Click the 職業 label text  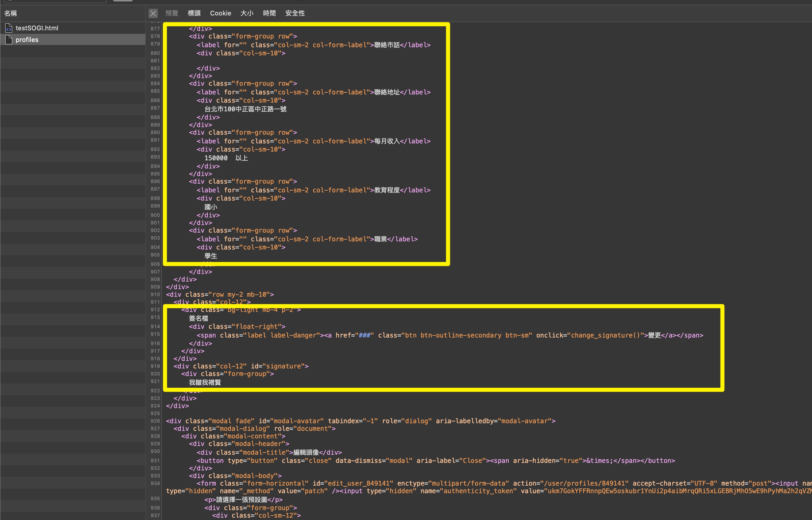pyautogui.click(x=381, y=239)
